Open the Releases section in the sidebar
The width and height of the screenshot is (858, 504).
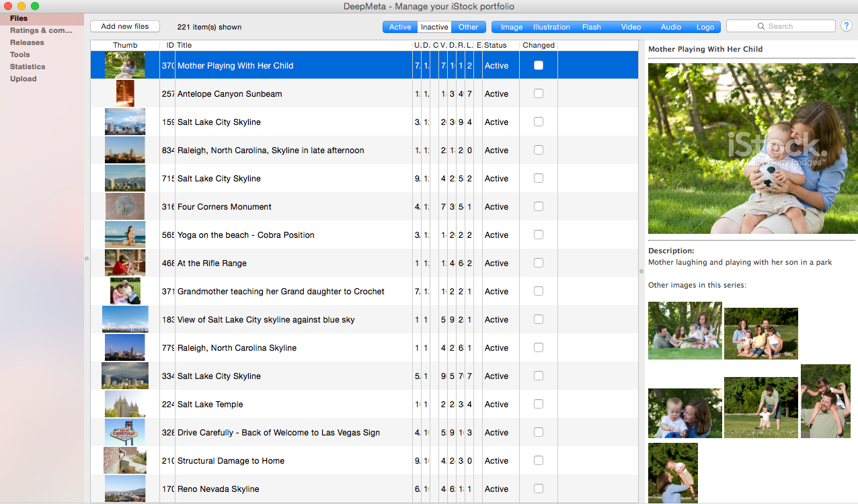click(26, 42)
